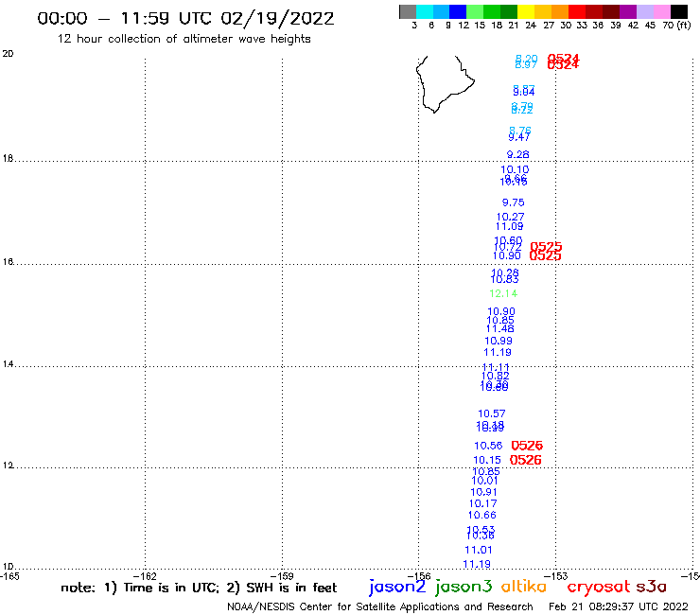The width and height of the screenshot is (700, 615).
Task: Click red time label 0525 beside 10.90
Action: [545, 255]
